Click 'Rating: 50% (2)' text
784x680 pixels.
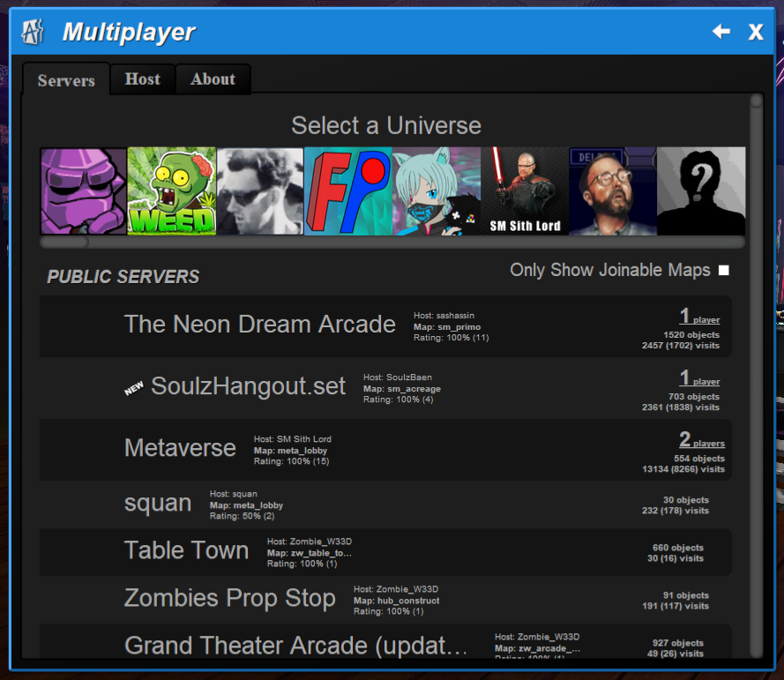242,516
